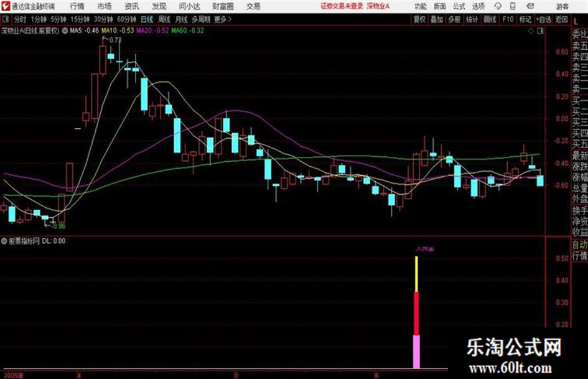
Task: Click the Tongdaxin red logo icon
Action: coord(6,6)
